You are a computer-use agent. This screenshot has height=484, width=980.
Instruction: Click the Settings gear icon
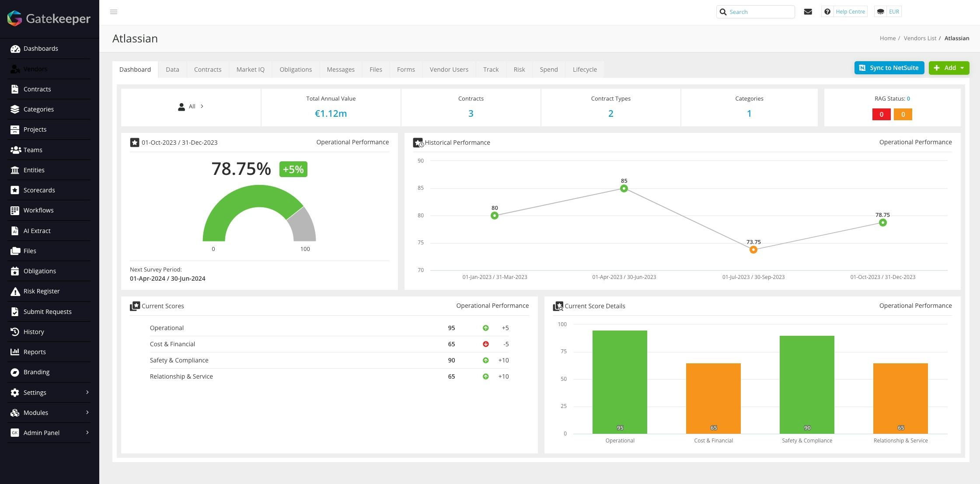tap(15, 393)
